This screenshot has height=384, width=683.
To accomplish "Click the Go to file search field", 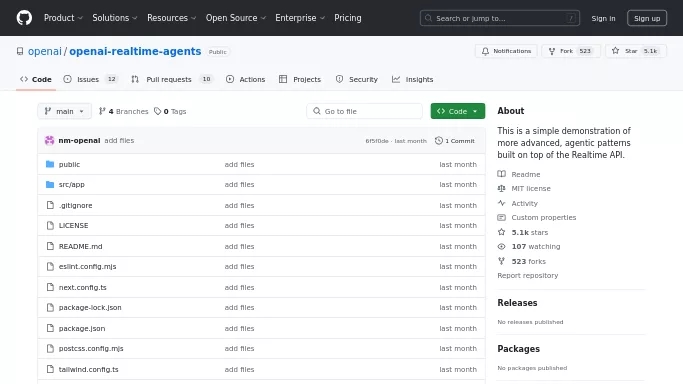I will pyautogui.click(x=364, y=111).
